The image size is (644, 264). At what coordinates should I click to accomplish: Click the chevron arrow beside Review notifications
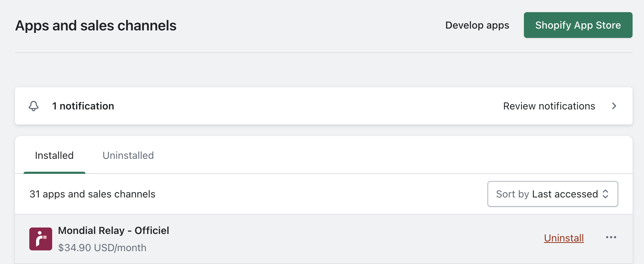(614, 106)
